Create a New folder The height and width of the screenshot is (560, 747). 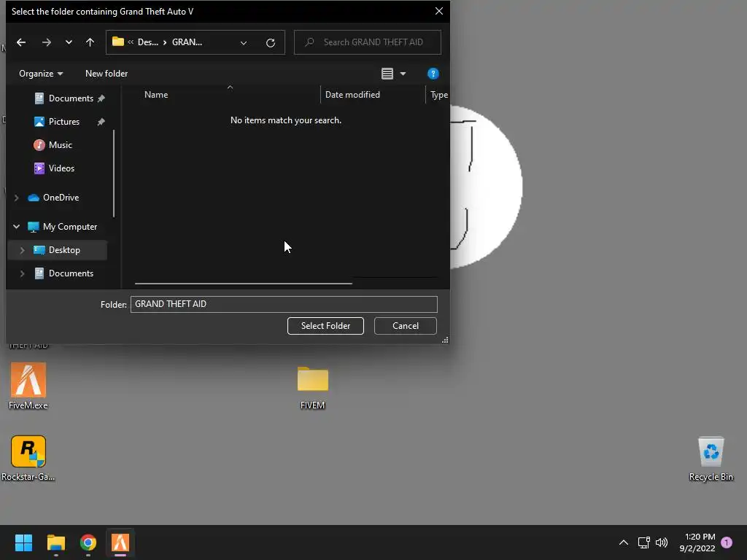point(107,74)
